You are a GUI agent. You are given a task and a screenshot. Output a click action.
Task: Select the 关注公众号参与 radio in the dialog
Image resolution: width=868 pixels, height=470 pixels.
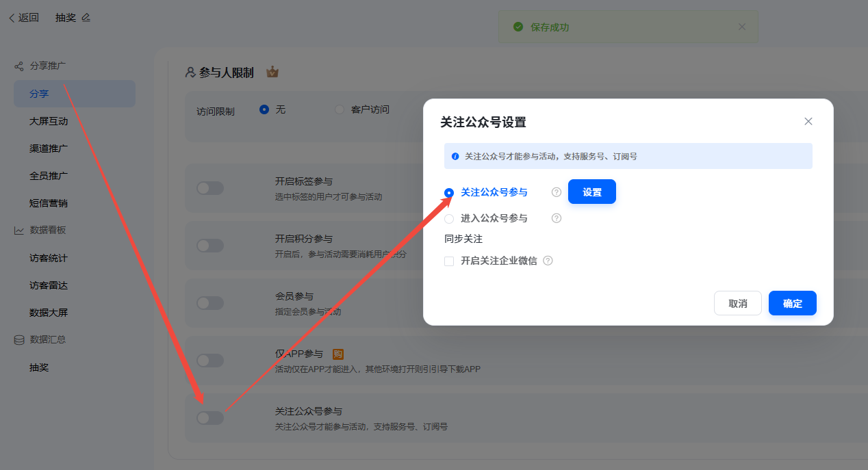click(x=449, y=193)
